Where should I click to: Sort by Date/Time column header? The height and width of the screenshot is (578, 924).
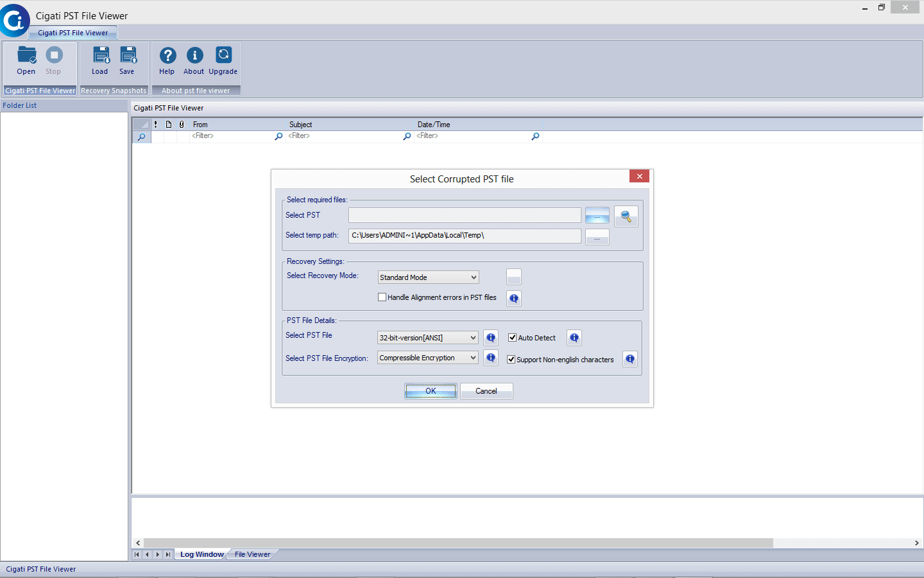(478, 125)
